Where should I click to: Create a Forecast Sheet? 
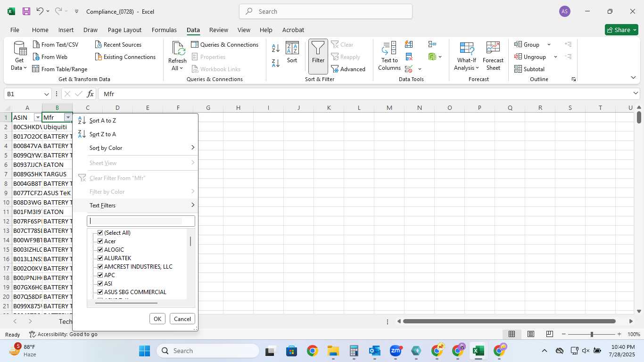pyautogui.click(x=493, y=56)
